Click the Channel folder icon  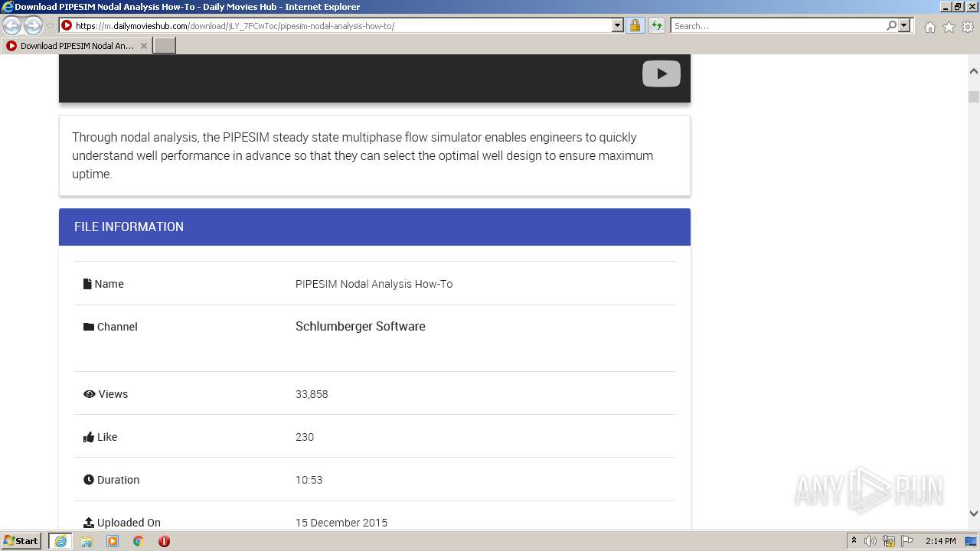tap(89, 327)
